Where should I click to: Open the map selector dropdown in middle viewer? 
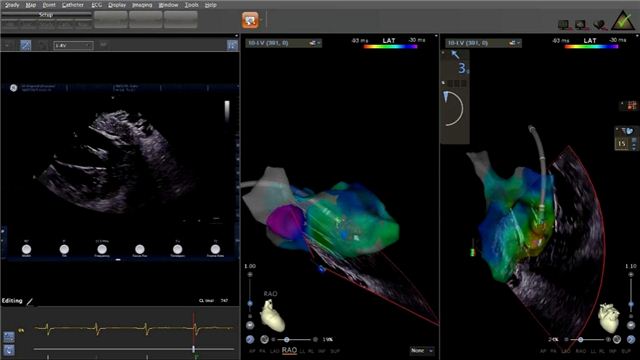point(283,43)
